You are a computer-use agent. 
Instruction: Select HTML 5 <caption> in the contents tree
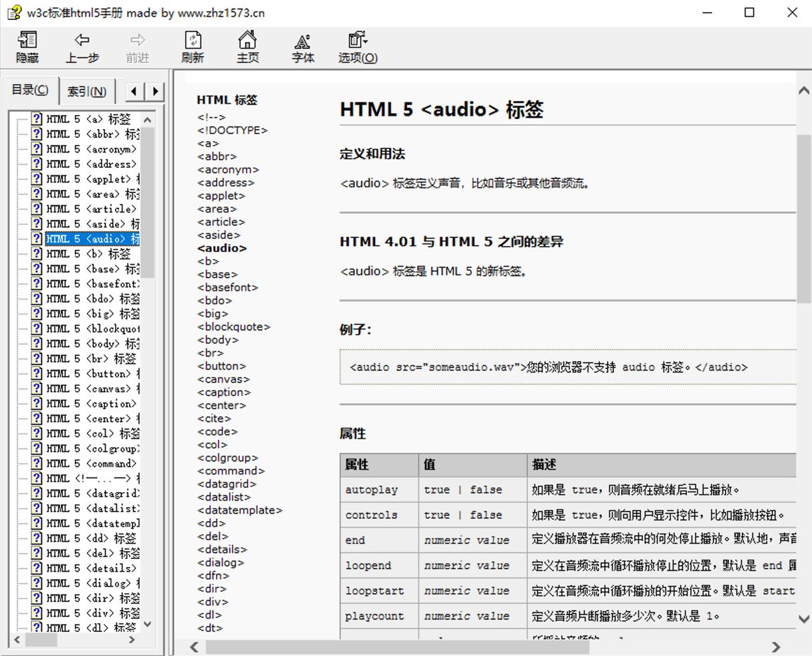(92, 404)
